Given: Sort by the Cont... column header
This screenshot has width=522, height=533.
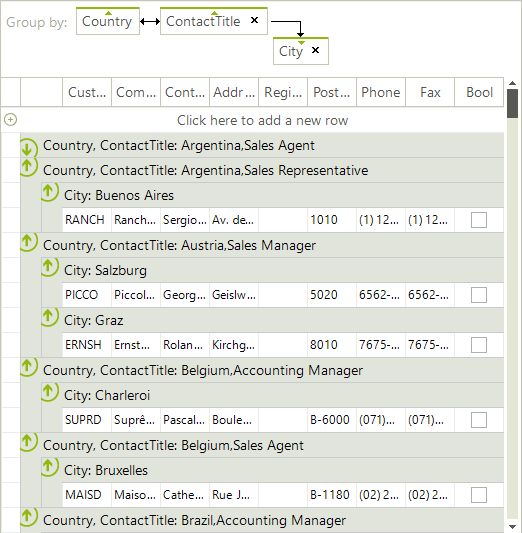Looking at the screenshot, I should coord(185,92).
